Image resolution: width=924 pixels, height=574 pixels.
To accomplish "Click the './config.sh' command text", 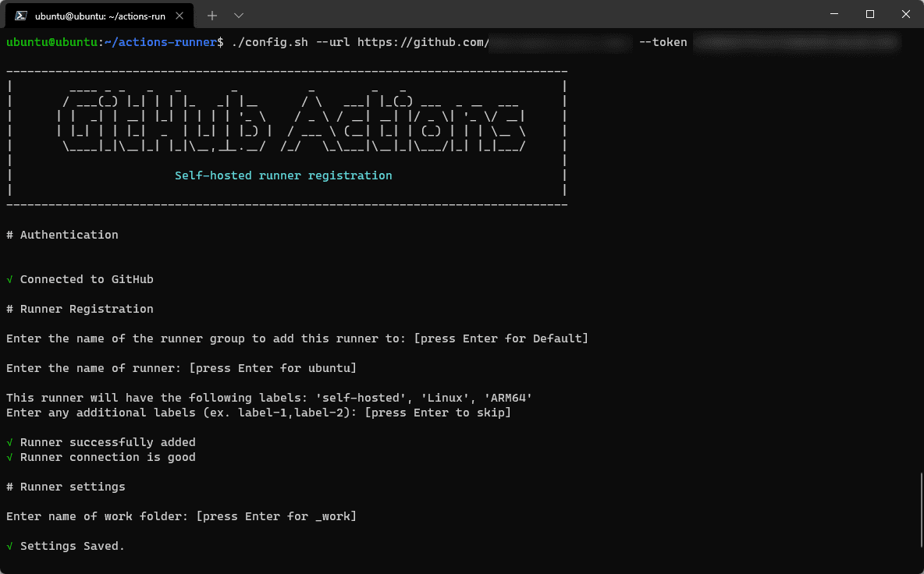I will click(x=270, y=42).
